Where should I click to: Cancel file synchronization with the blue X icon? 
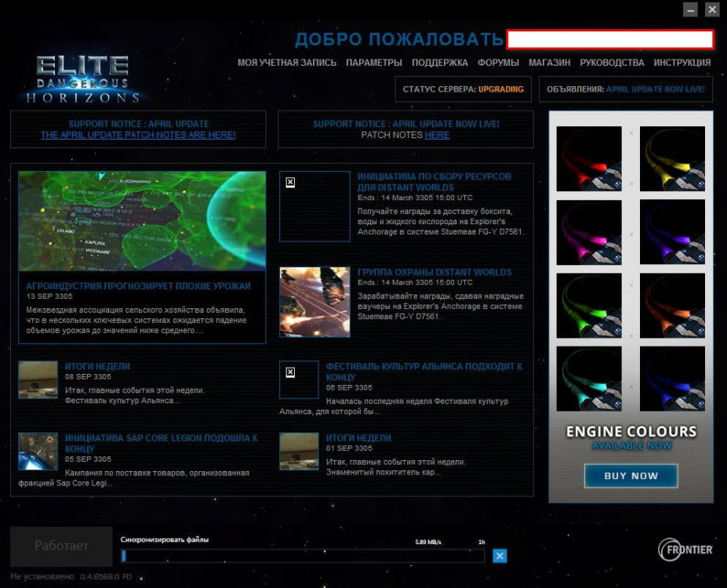coord(500,555)
